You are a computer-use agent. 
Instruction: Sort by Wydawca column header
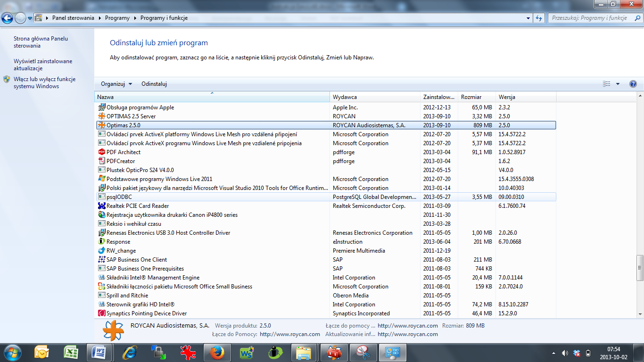(x=375, y=97)
